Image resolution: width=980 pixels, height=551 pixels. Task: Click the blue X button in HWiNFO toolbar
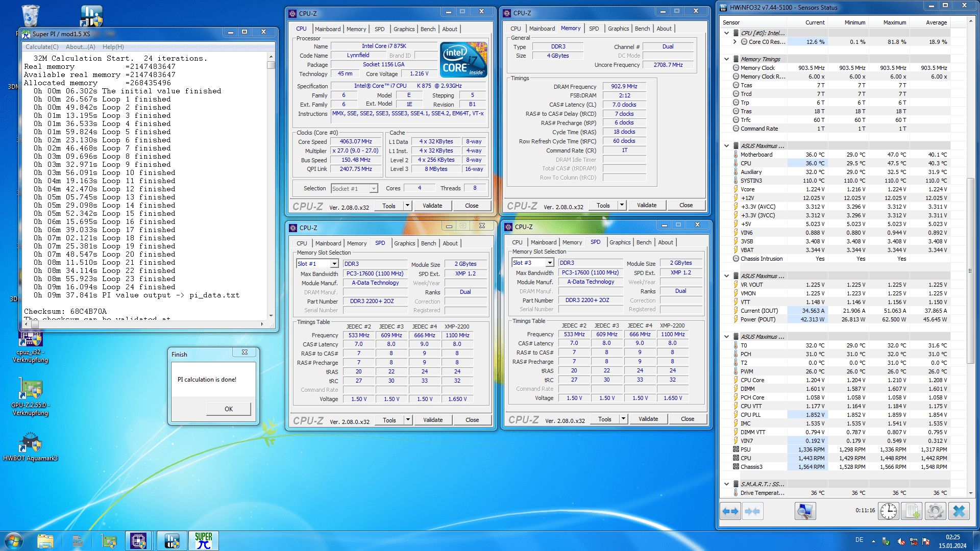tap(959, 511)
